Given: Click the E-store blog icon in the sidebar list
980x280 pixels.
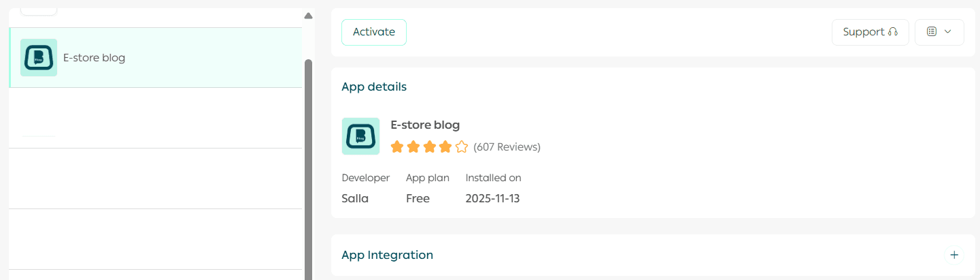Looking at the screenshot, I should point(39,58).
